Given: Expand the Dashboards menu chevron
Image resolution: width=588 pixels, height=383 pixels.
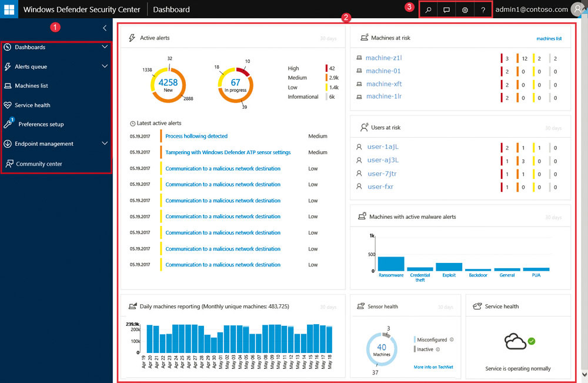Looking at the screenshot, I should tap(105, 47).
